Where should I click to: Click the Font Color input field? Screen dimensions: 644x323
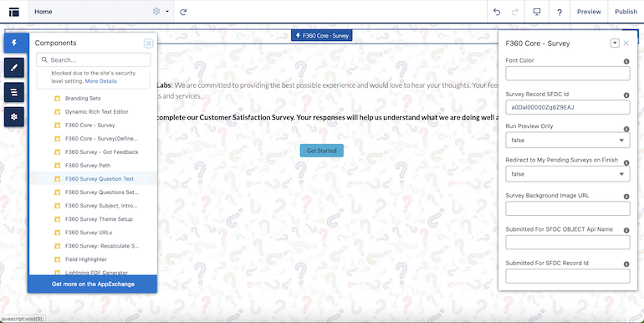click(x=568, y=74)
